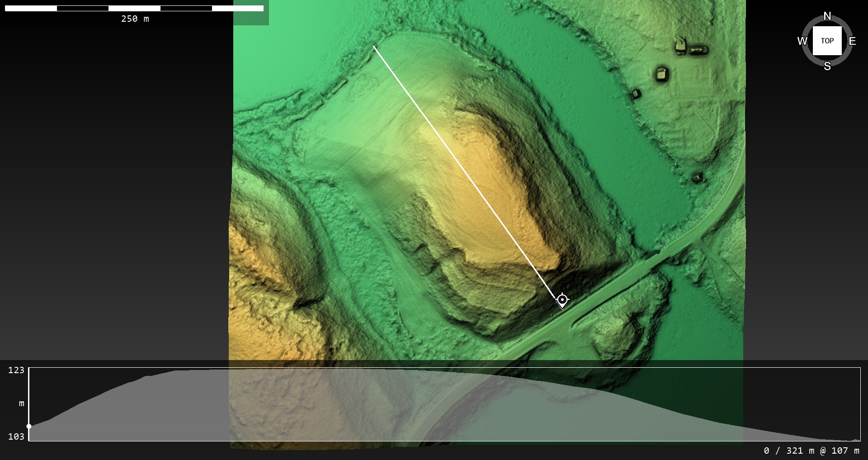Rotate view using the S compass label

click(827, 66)
